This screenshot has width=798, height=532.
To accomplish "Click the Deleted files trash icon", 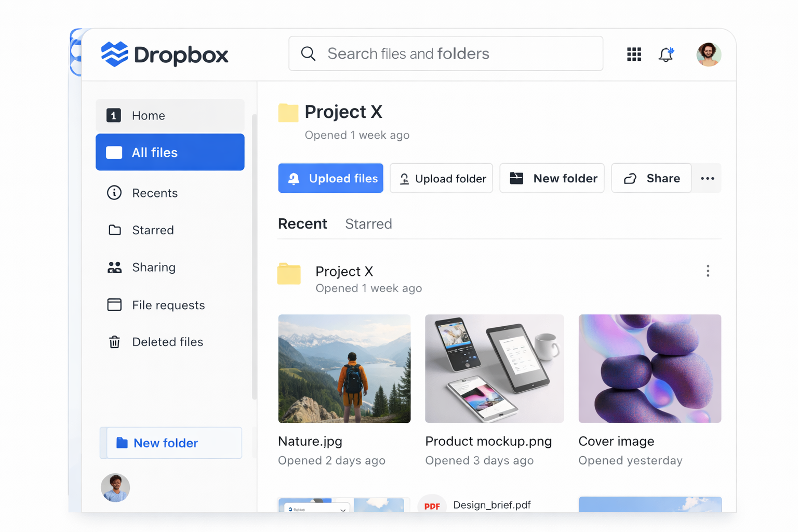I will 114,342.
